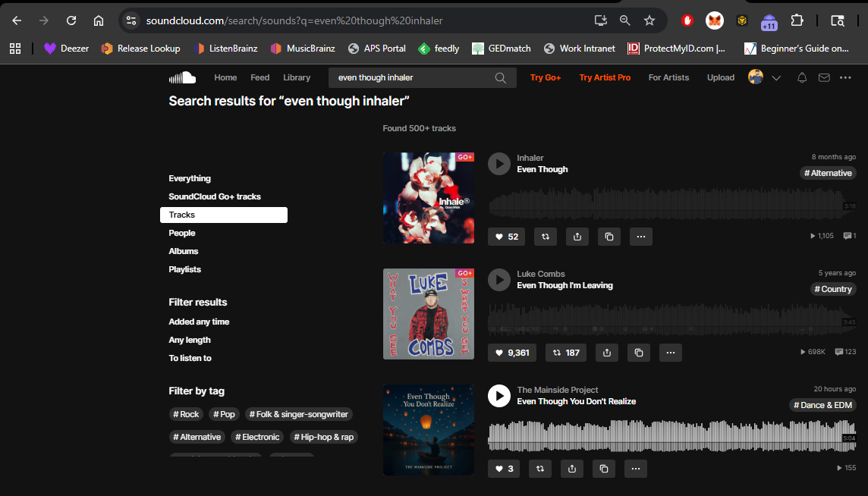This screenshot has width=868, height=496.
Task: Like the Luke Combs track
Action: 513,353
